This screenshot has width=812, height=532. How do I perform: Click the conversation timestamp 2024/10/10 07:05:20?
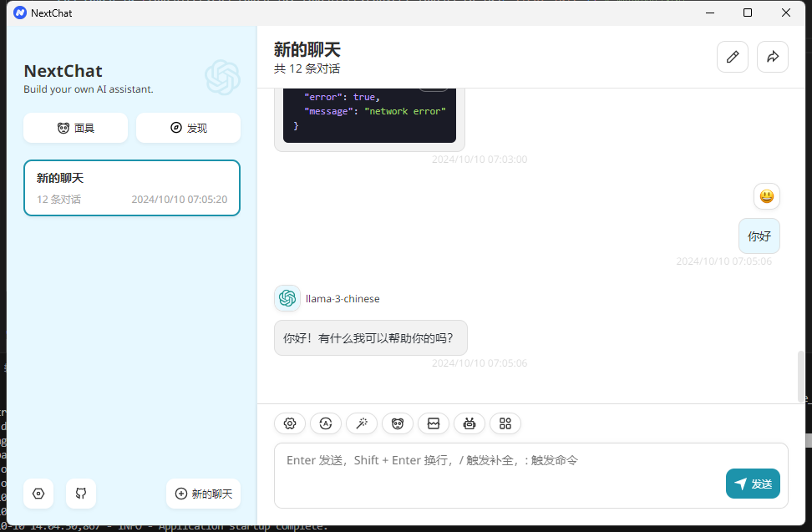(x=179, y=200)
